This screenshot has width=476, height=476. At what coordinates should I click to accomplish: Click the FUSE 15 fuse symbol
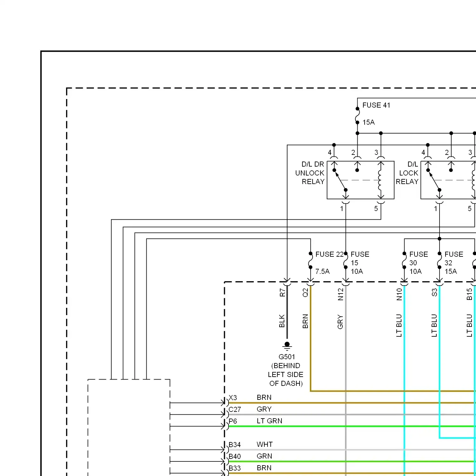(x=346, y=261)
